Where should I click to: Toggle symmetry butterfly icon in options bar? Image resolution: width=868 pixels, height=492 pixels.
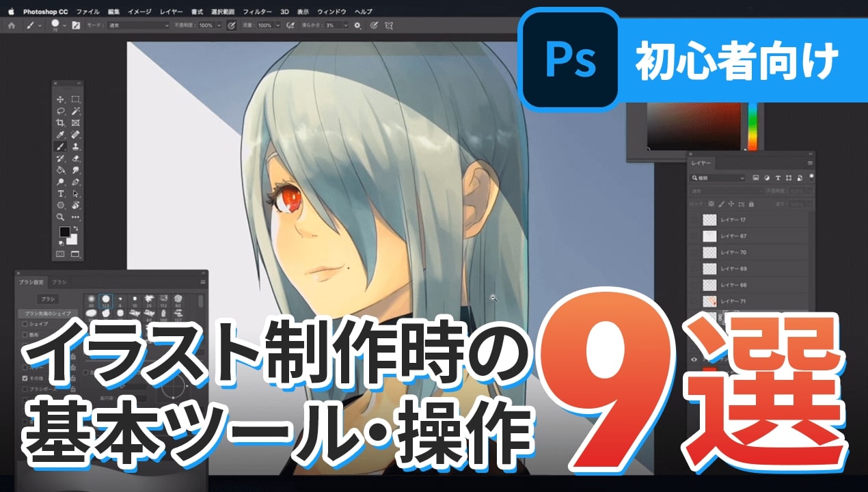coord(390,25)
